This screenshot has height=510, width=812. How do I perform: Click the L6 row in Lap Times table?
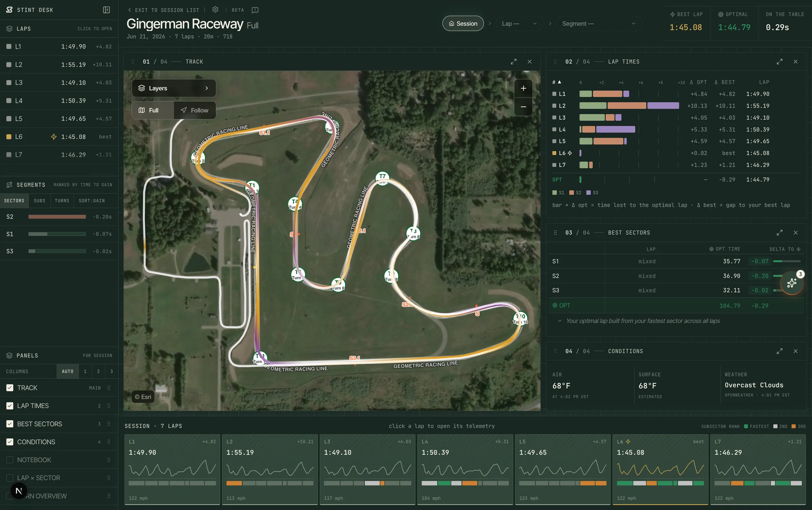point(676,153)
